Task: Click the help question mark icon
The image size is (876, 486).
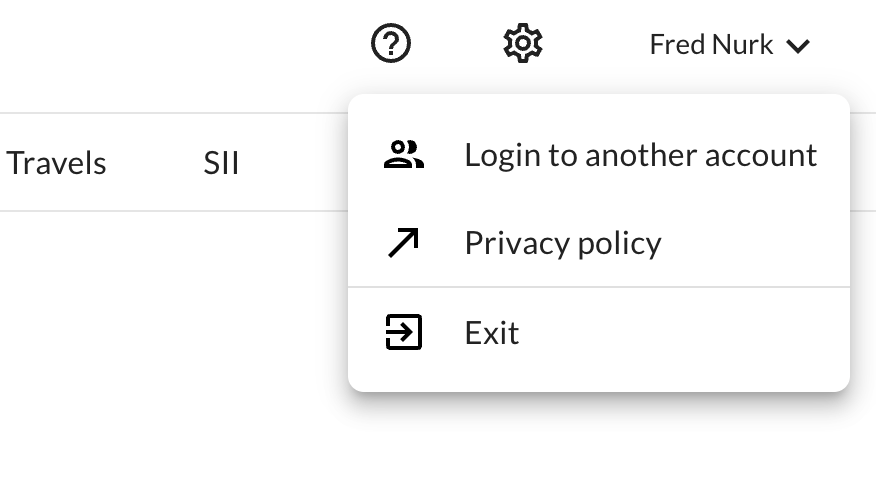Action: click(391, 44)
